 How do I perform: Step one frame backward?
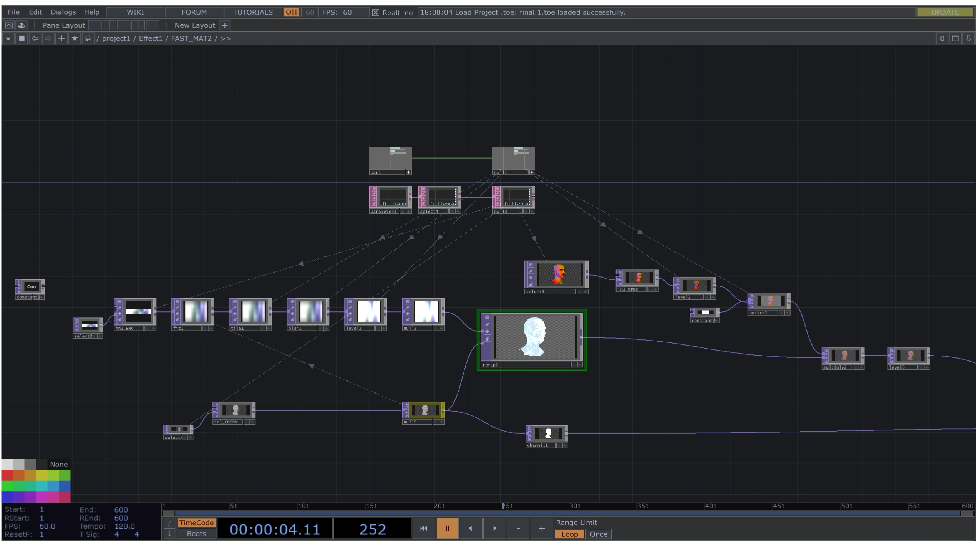(x=470, y=528)
